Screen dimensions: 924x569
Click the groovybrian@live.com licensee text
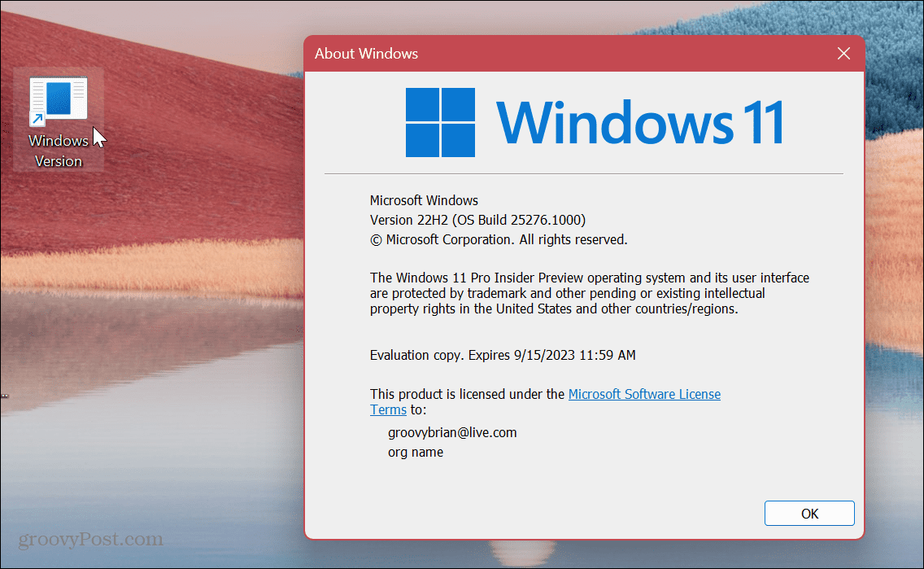[x=452, y=433]
